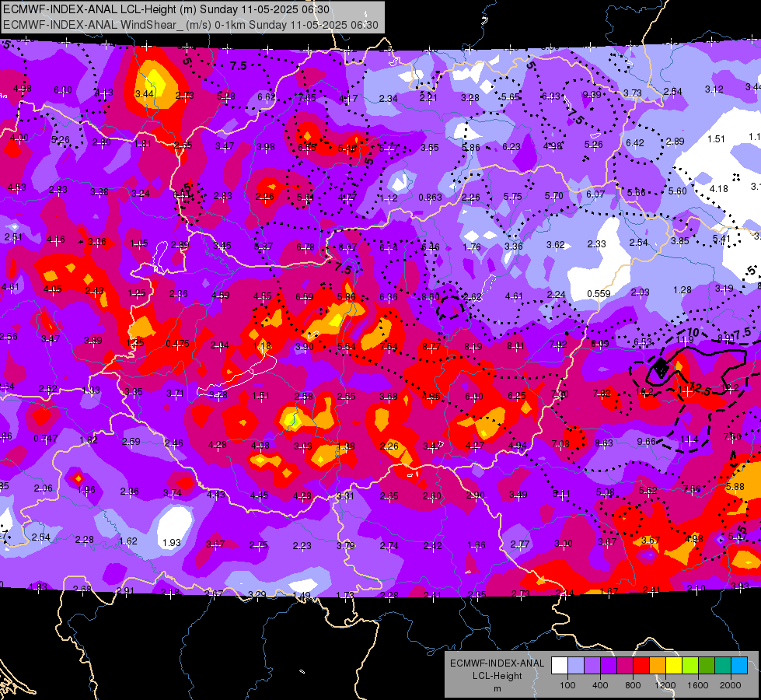Click the ECMWF-INDEX-ANAL label in legend
Viewport: 761px width, 700px height.
coord(497,663)
